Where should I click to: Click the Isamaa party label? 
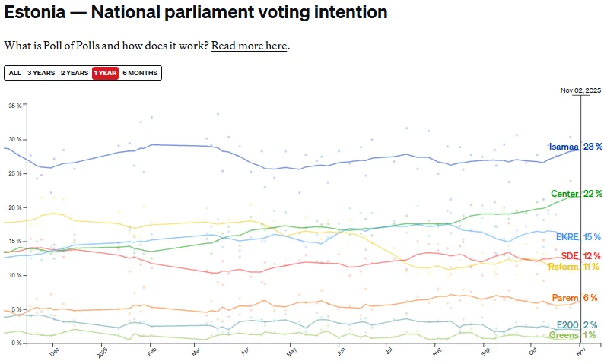[564, 147]
